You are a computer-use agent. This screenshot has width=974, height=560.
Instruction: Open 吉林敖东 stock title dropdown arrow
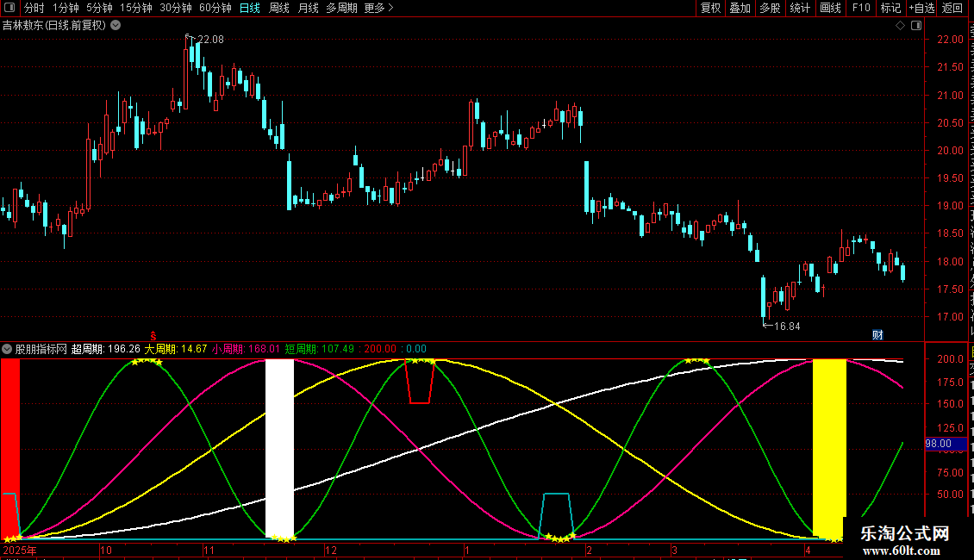tap(116, 26)
